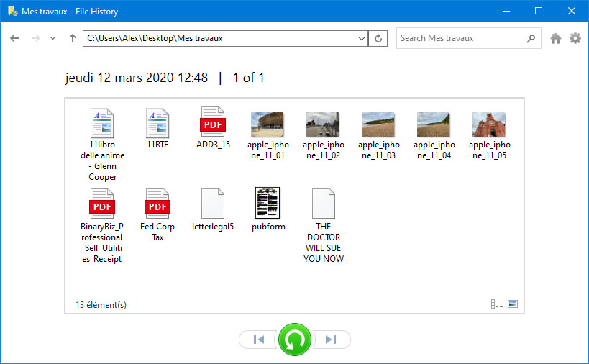Expand the address bar history dropdown
The image size is (589, 364).
click(361, 38)
